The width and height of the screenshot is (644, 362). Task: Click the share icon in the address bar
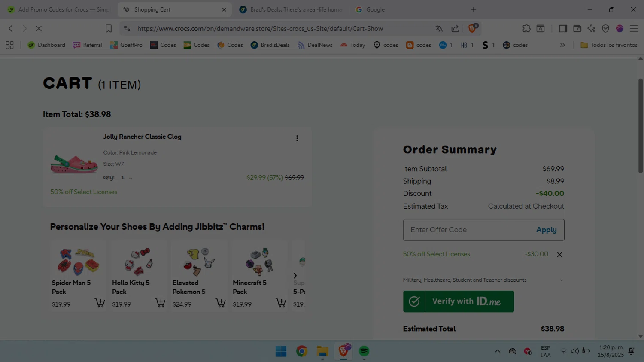(x=455, y=28)
